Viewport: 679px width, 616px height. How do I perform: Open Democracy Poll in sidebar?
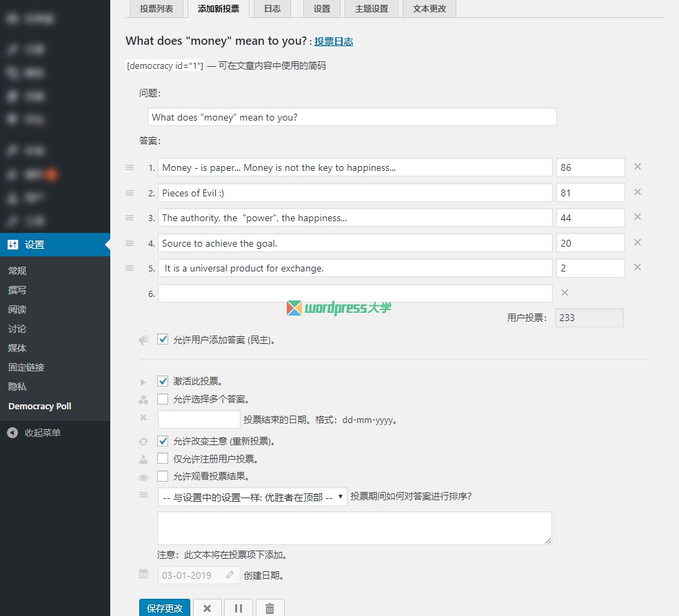pyautogui.click(x=40, y=406)
